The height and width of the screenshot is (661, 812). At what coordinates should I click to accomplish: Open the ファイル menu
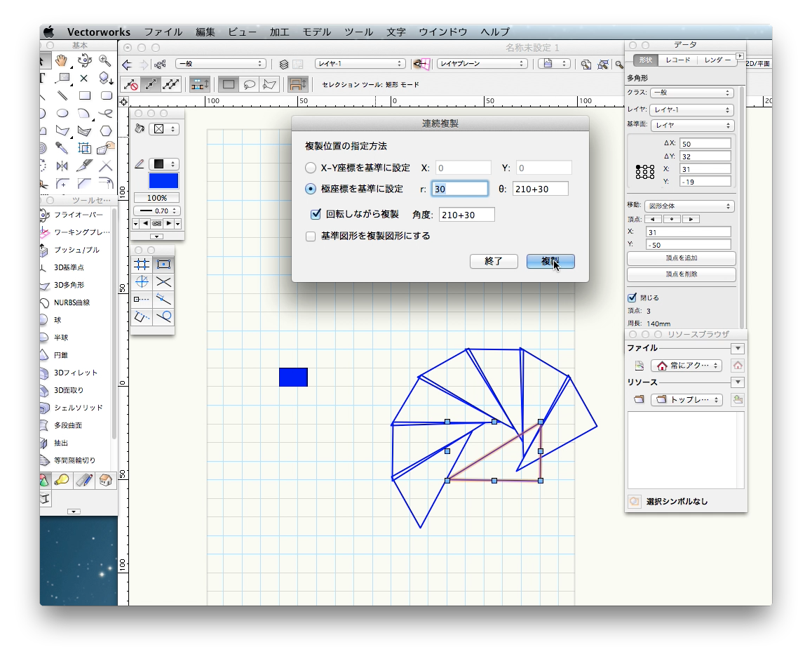tap(163, 32)
